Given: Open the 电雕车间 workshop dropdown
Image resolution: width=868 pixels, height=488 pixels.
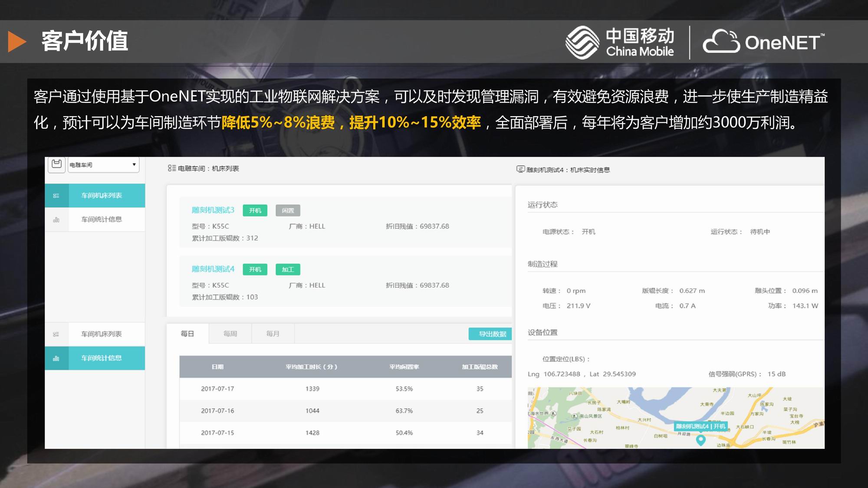Looking at the screenshot, I should [x=103, y=165].
